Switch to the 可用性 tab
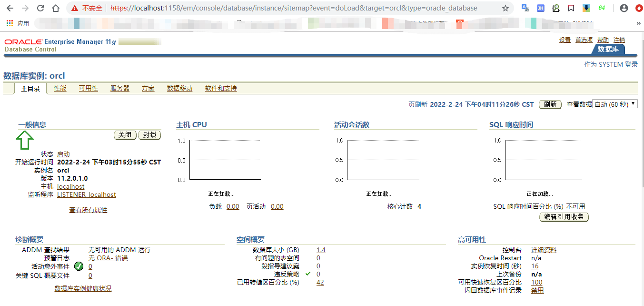644x306 pixels. 89,89
